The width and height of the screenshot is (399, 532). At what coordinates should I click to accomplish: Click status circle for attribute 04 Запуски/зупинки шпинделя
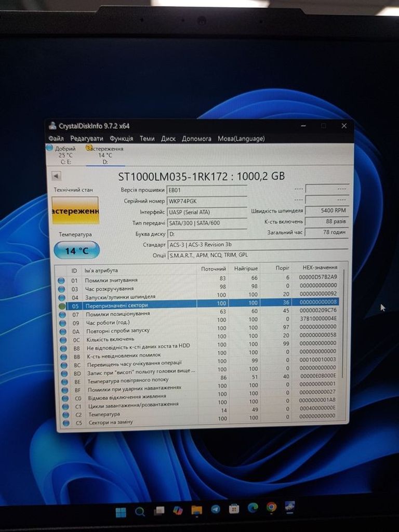pyautogui.click(x=62, y=298)
